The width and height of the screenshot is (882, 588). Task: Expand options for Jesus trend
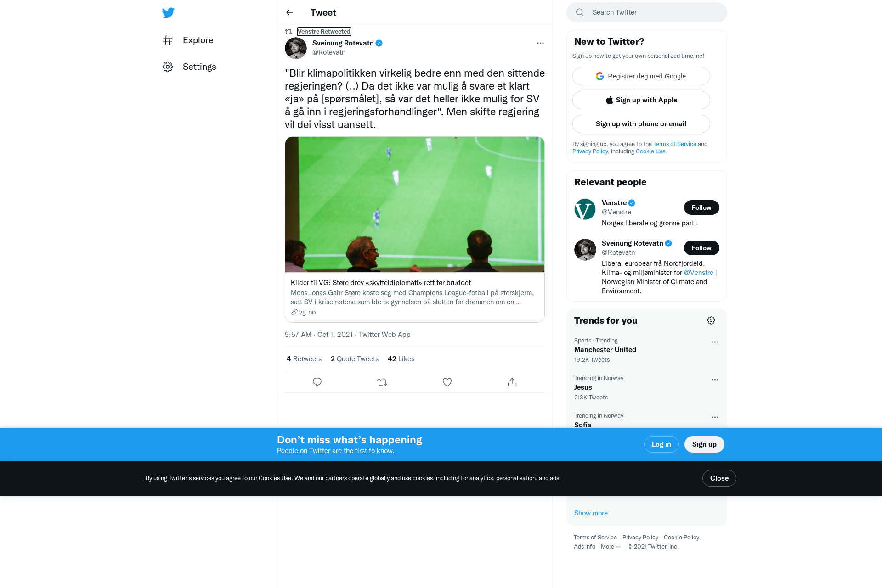pos(715,380)
